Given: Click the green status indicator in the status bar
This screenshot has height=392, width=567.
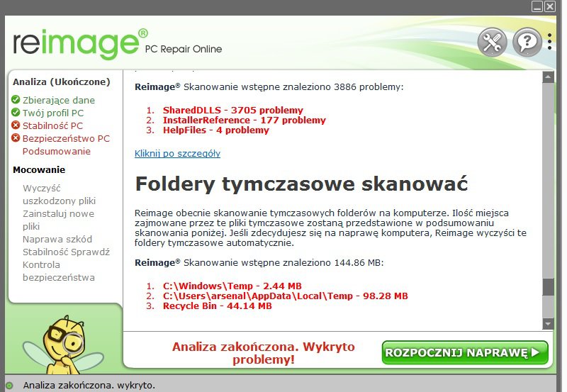Looking at the screenshot, I should click(9, 386).
